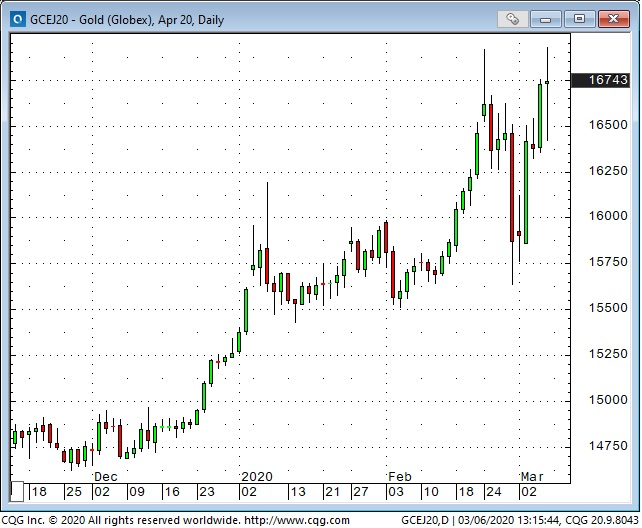Viewport: 642px width, 528px height.
Task: Open the http://www.cqg.com link
Action: pyautogui.click(x=297, y=521)
